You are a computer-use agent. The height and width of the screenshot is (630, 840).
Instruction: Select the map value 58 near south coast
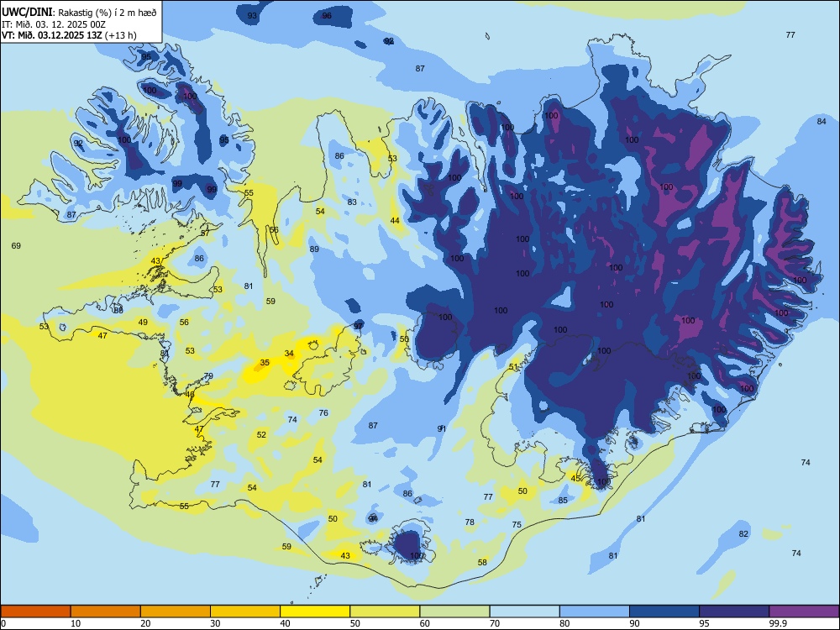coord(483,563)
